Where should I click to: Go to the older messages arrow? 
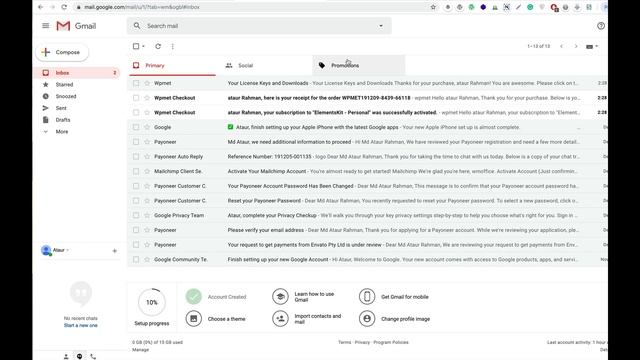(x=576, y=46)
